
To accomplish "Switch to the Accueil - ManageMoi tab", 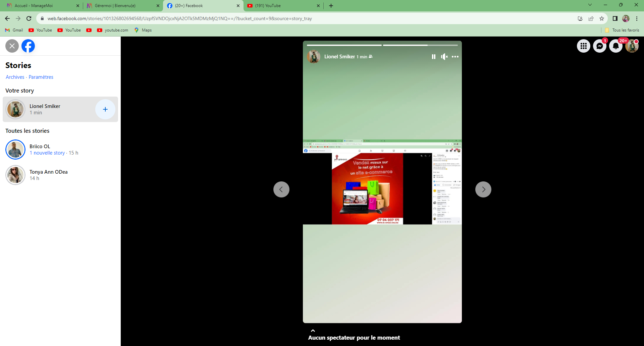I will (40, 6).
